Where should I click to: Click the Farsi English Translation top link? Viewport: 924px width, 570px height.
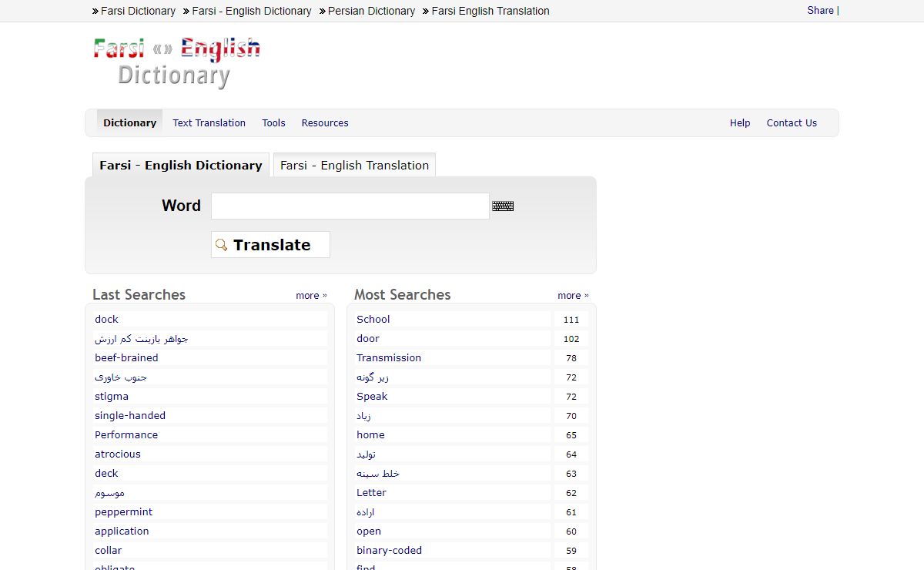pos(490,11)
